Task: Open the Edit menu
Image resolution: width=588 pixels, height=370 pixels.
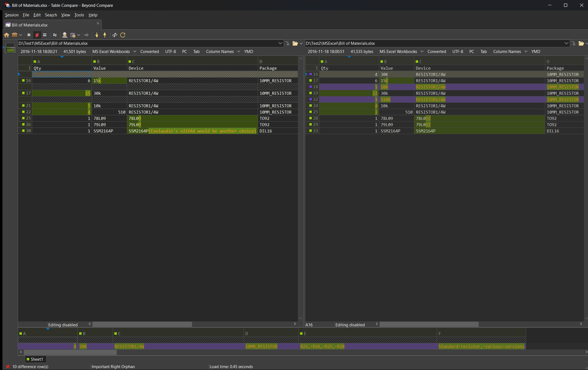Action: (x=37, y=15)
